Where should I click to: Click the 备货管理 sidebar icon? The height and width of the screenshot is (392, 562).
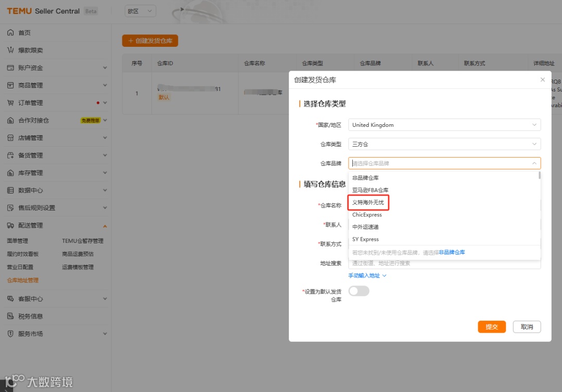[10, 155]
